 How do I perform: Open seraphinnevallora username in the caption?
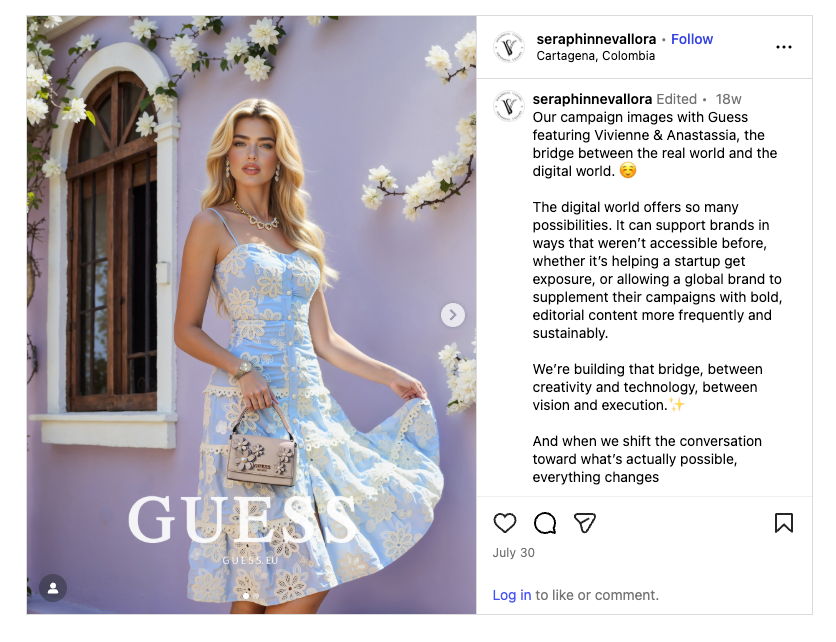tap(592, 99)
